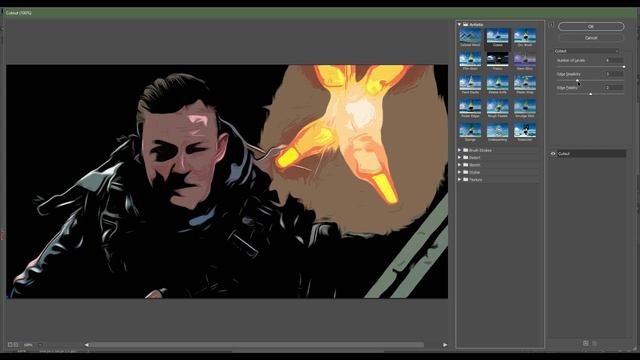Select the Cutout filter thumbnail

click(x=498, y=36)
